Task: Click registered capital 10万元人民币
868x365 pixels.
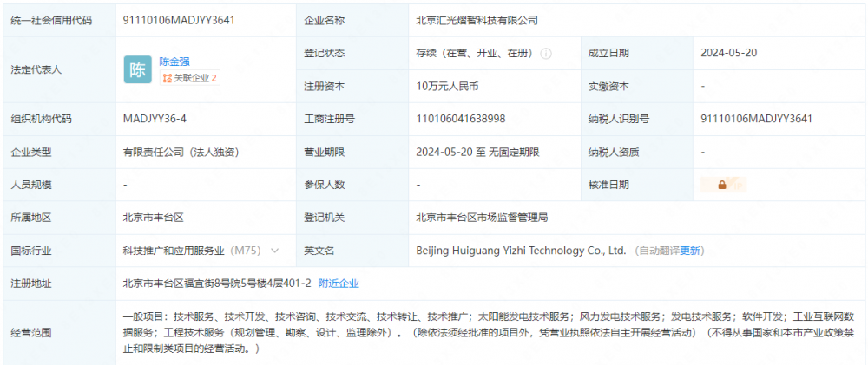Action: click(x=447, y=87)
